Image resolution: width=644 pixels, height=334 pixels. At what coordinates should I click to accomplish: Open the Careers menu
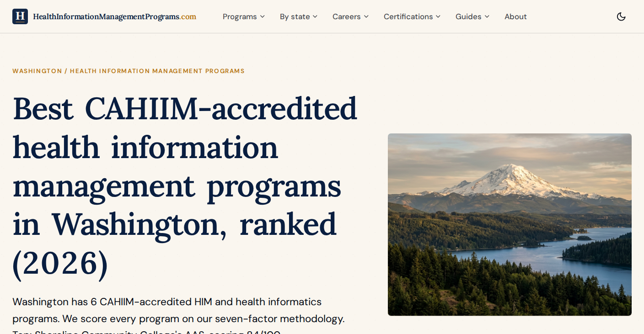coord(351,16)
